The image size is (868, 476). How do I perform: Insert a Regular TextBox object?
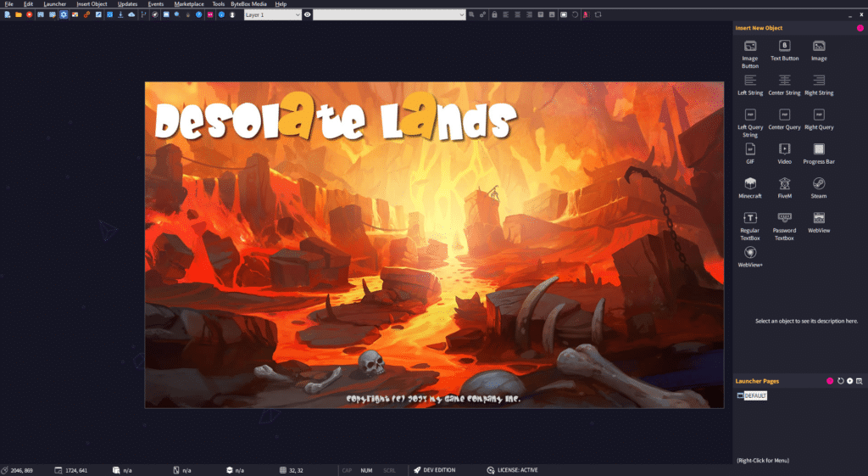pos(750,226)
